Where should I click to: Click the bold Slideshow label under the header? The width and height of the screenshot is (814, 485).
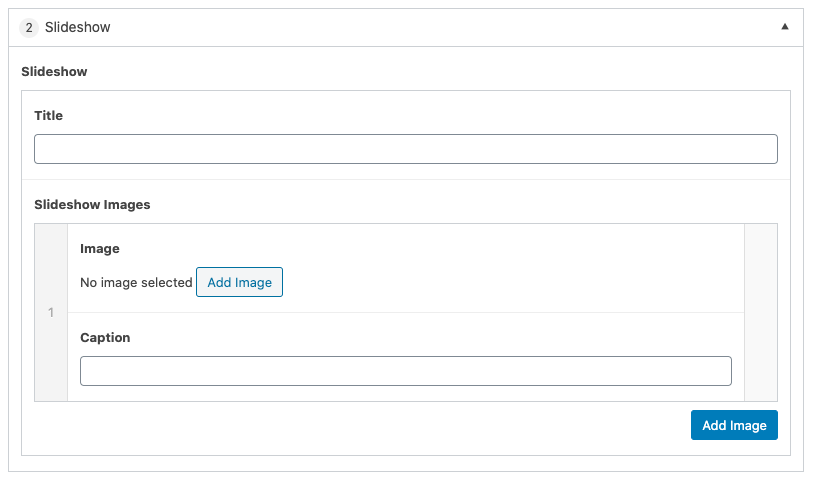[54, 72]
